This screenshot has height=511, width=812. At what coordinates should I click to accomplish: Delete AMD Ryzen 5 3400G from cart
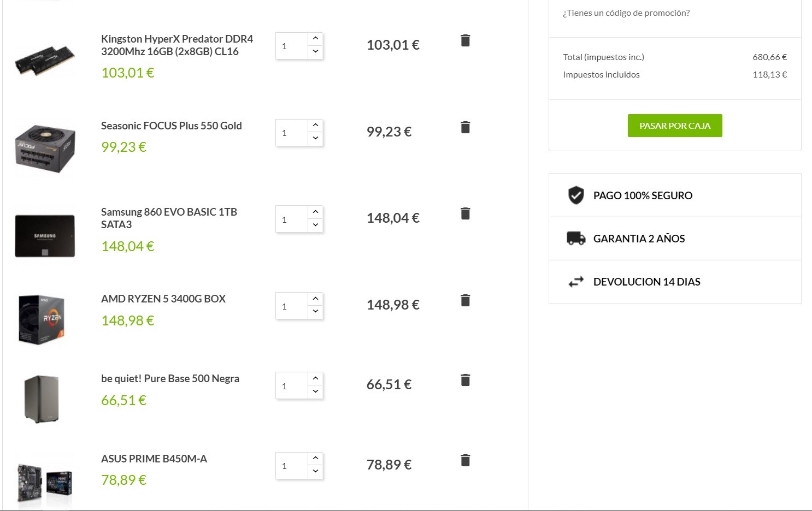pyautogui.click(x=465, y=300)
